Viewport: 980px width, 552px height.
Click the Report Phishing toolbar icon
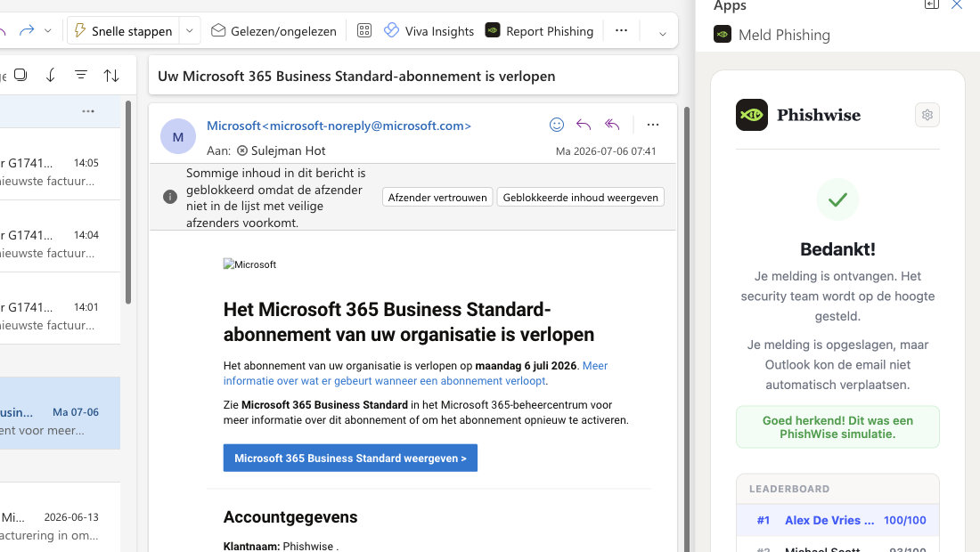[x=539, y=30]
